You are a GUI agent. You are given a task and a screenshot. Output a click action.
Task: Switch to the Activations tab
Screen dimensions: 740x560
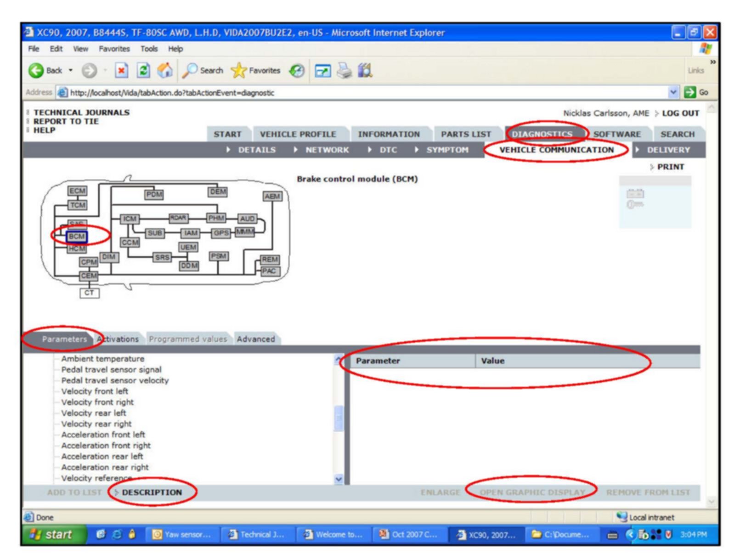tap(119, 339)
